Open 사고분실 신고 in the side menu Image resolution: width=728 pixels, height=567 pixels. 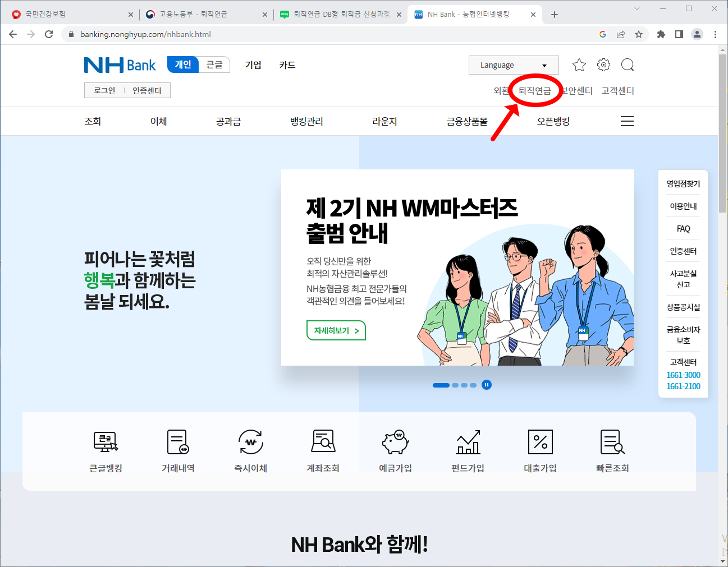point(683,279)
